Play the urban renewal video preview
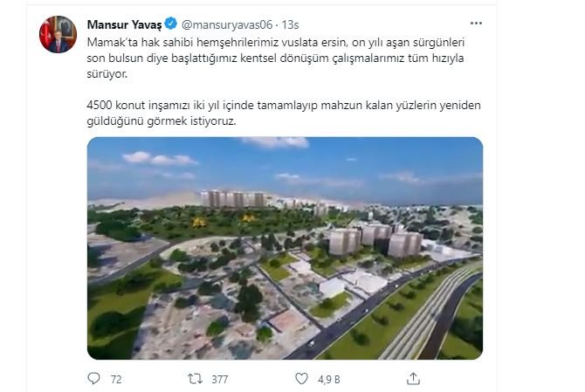Viewport: 585px width, 392px height. pos(285,248)
